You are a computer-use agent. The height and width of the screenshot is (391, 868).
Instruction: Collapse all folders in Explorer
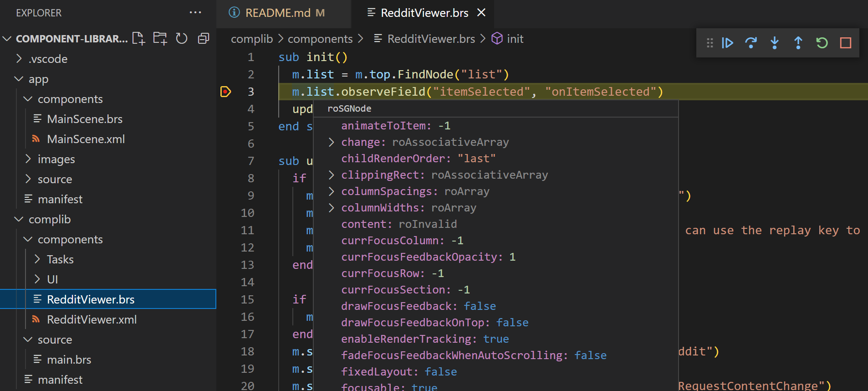coord(204,39)
